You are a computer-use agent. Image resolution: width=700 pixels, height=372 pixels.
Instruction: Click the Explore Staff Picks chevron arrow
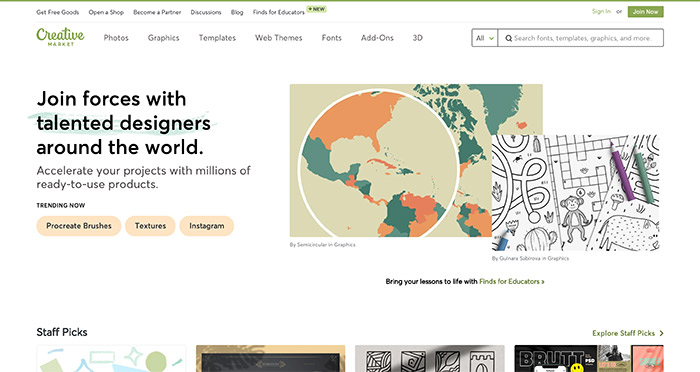pos(661,333)
